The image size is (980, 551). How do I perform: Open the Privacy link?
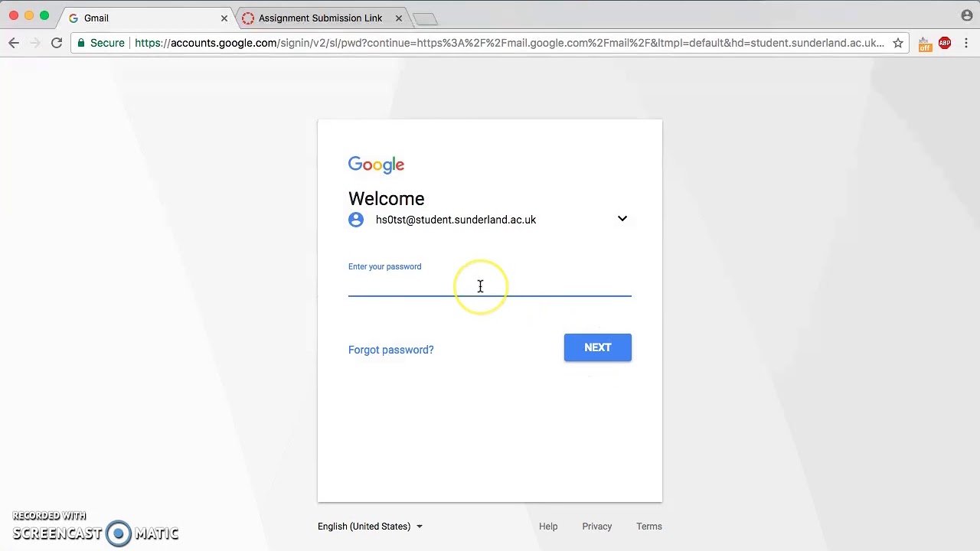pyautogui.click(x=597, y=527)
